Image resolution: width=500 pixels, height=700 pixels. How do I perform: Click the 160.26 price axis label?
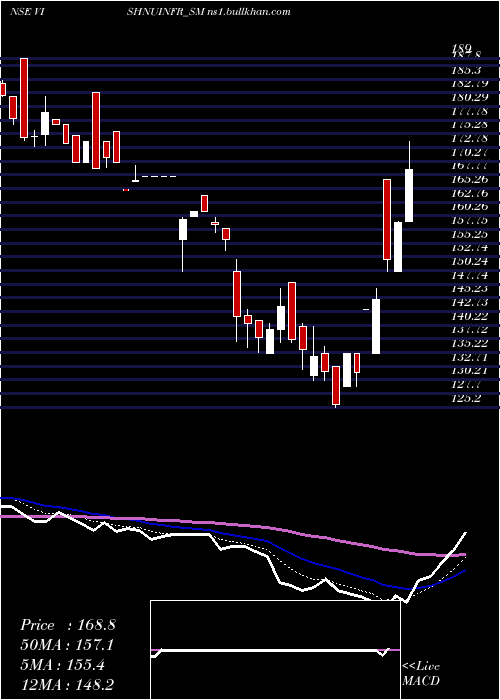(469, 207)
